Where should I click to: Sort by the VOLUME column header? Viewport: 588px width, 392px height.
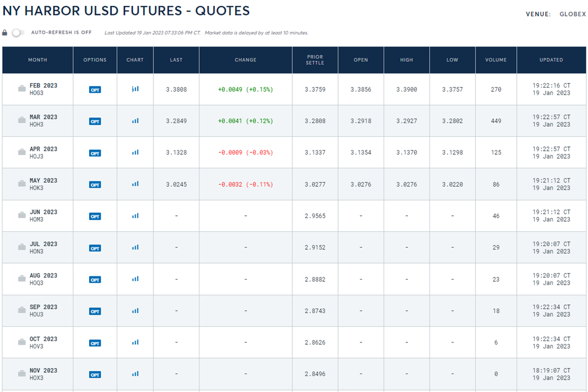(496, 60)
